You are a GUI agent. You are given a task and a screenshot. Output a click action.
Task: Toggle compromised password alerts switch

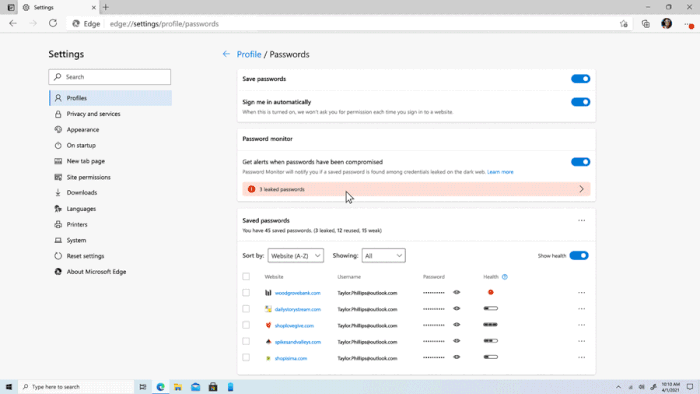click(x=580, y=162)
